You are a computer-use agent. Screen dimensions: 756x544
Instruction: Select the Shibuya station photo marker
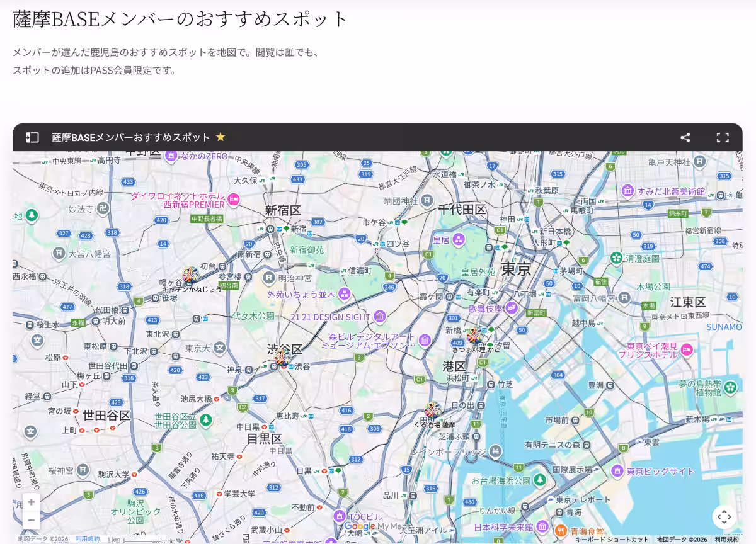(282, 358)
